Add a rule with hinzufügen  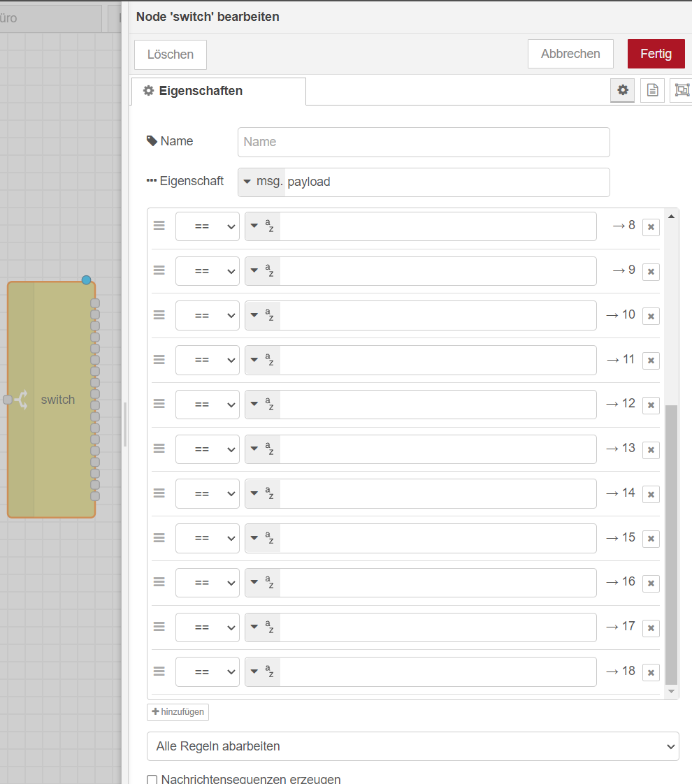pyautogui.click(x=178, y=712)
